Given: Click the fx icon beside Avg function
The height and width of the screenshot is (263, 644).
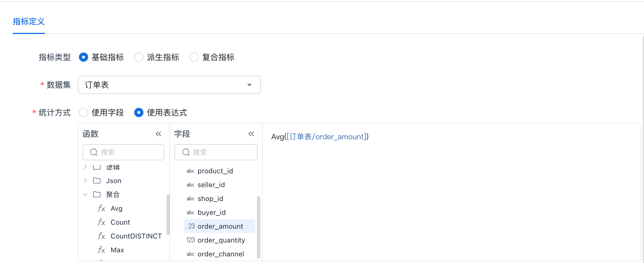Looking at the screenshot, I should point(101,208).
